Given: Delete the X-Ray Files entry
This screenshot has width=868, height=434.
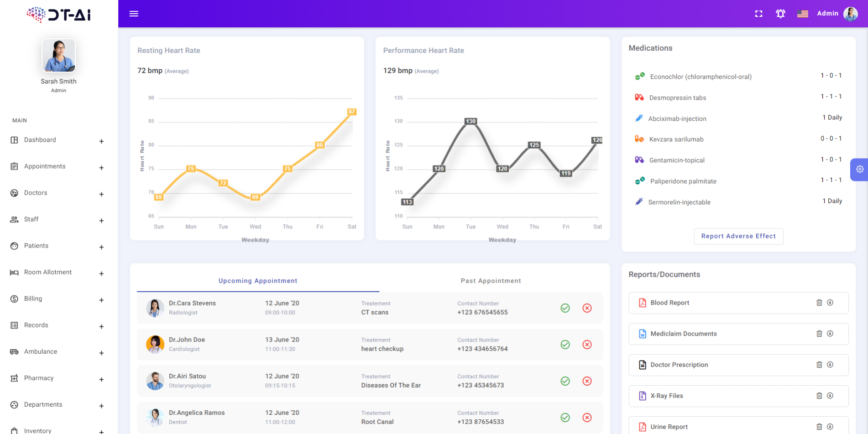Looking at the screenshot, I should (819, 396).
